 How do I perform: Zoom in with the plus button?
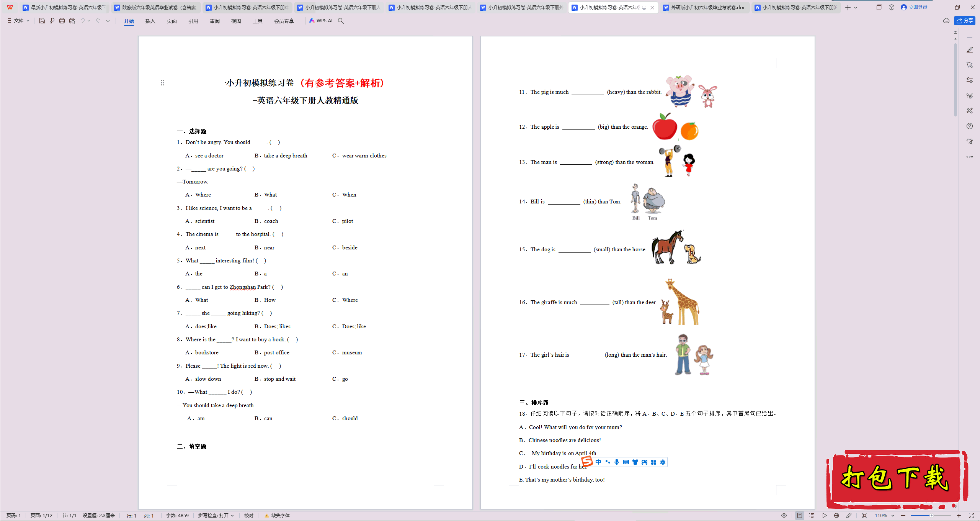click(x=959, y=516)
